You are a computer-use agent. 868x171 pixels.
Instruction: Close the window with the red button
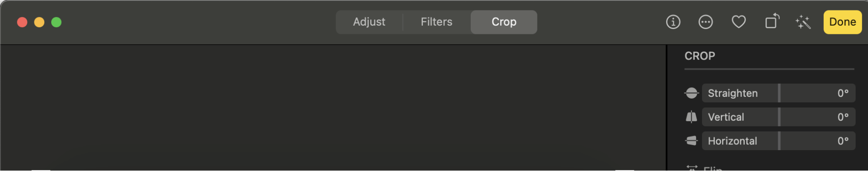[22, 22]
